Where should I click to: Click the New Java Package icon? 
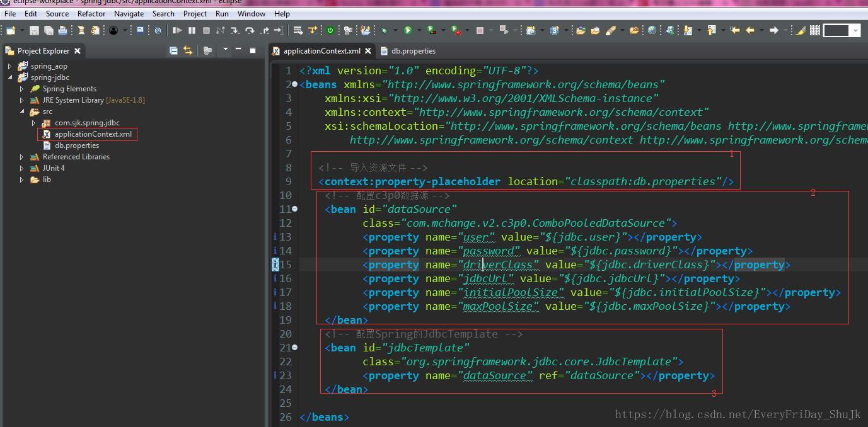pos(531,30)
